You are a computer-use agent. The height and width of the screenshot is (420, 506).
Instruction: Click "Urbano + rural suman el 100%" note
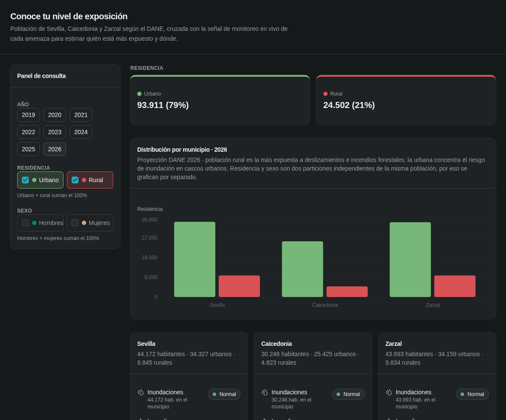pyautogui.click(x=52, y=195)
